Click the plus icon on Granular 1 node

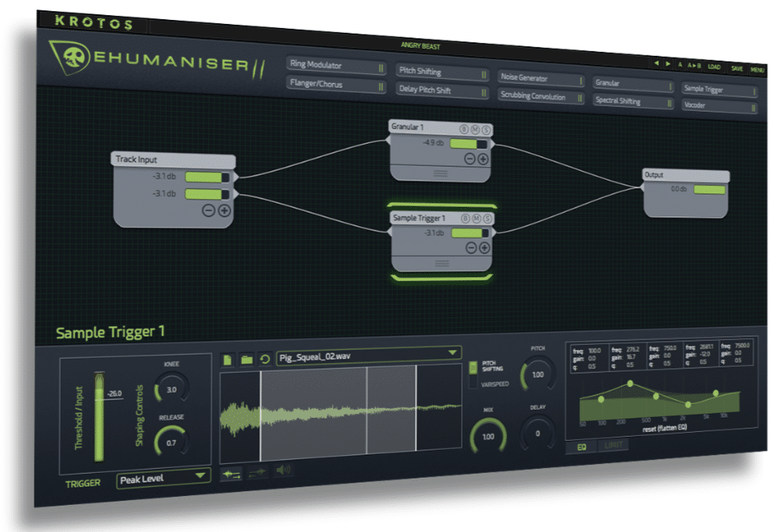(x=482, y=159)
